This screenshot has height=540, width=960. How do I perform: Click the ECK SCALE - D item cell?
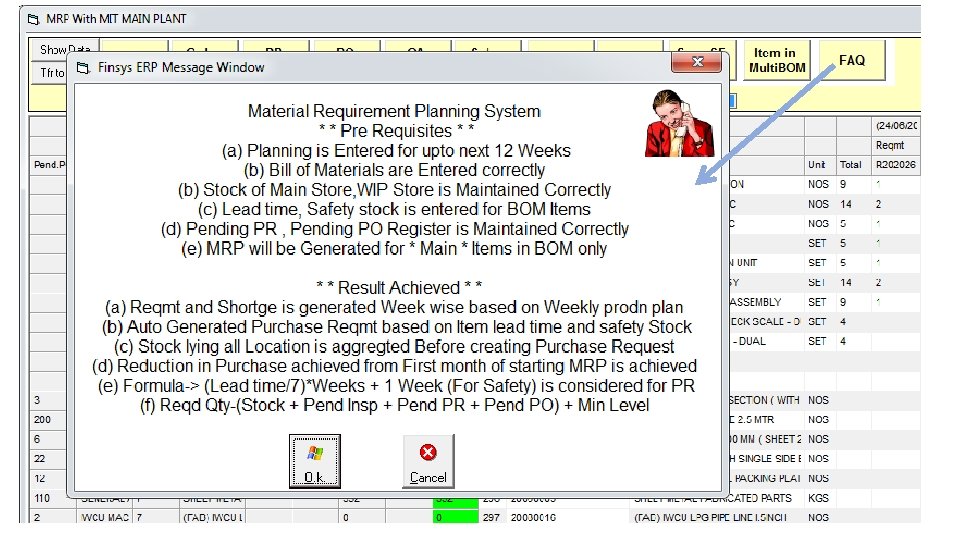coord(765,321)
